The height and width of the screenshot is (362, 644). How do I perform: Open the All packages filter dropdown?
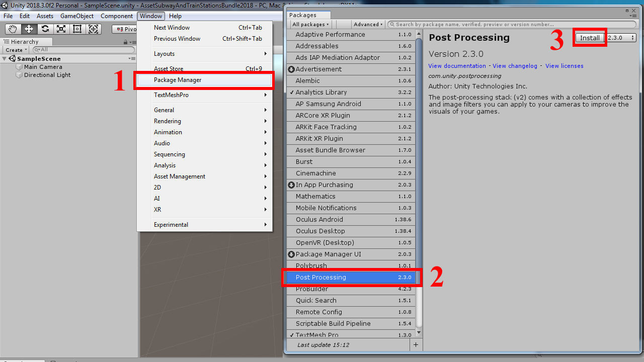point(310,24)
